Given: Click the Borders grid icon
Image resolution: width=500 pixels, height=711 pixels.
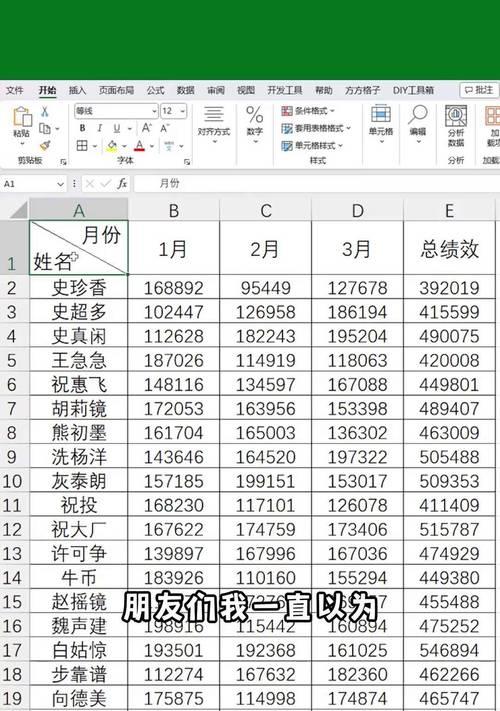Looking at the screenshot, I should (x=82, y=146).
